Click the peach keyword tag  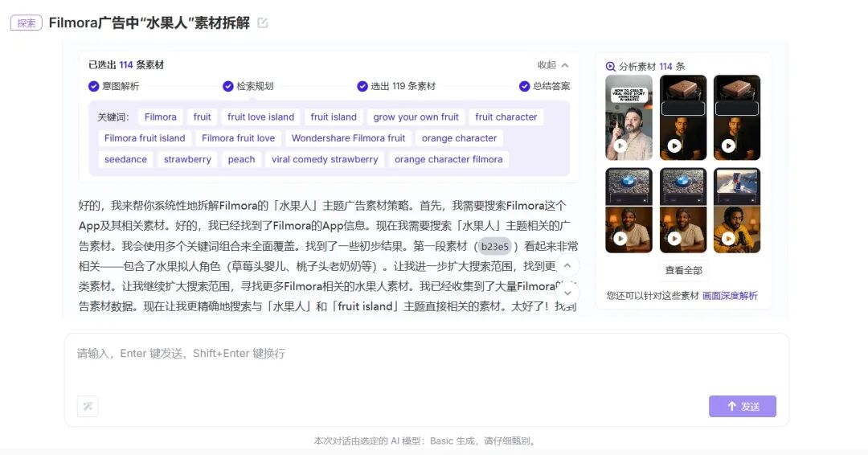click(x=241, y=159)
